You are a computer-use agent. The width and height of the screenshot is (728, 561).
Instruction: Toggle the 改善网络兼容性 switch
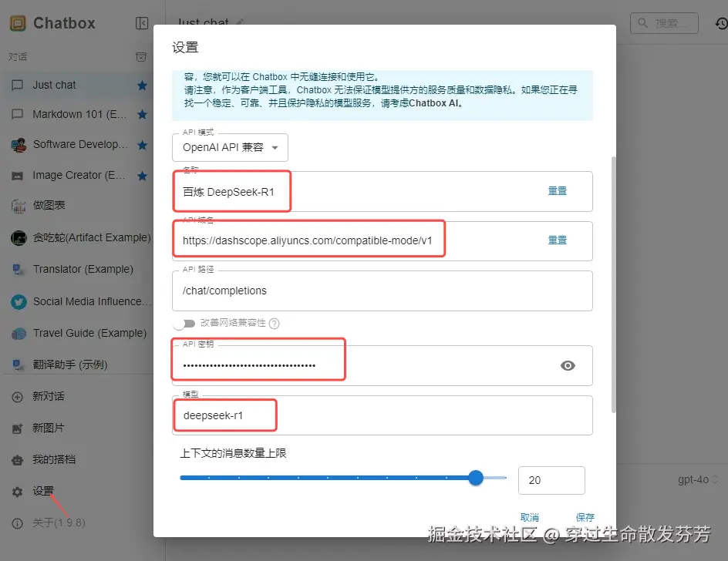[184, 324]
